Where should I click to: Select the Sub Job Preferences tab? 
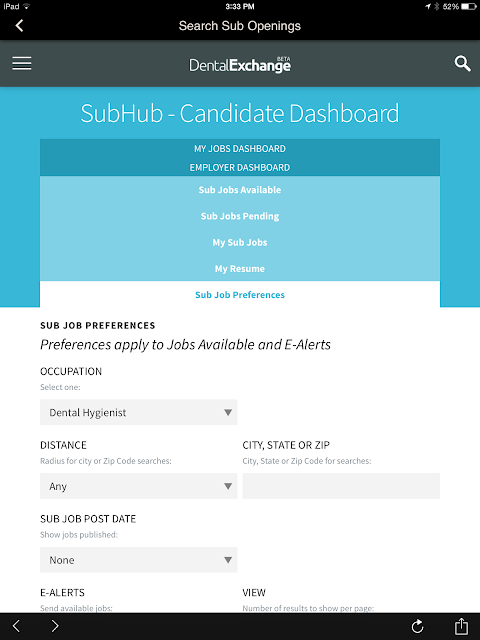(x=240, y=295)
